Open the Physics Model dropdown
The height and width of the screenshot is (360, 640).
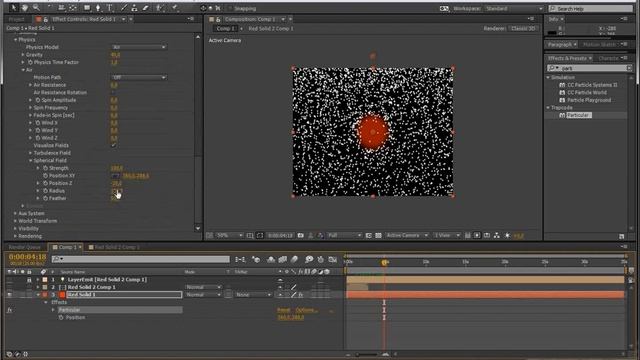click(x=139, y=47)
